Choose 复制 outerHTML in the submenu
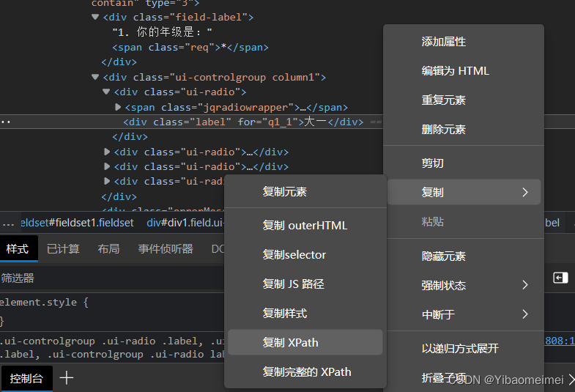 click(305, 225)
